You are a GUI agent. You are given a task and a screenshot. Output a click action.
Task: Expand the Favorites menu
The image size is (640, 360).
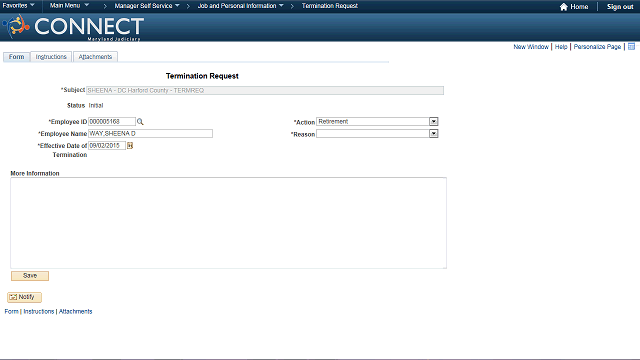pos(18,6)
